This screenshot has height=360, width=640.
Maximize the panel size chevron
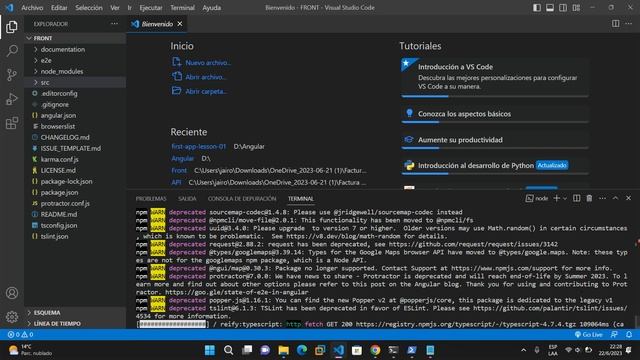pyautogui.click(x=616, y=198)
